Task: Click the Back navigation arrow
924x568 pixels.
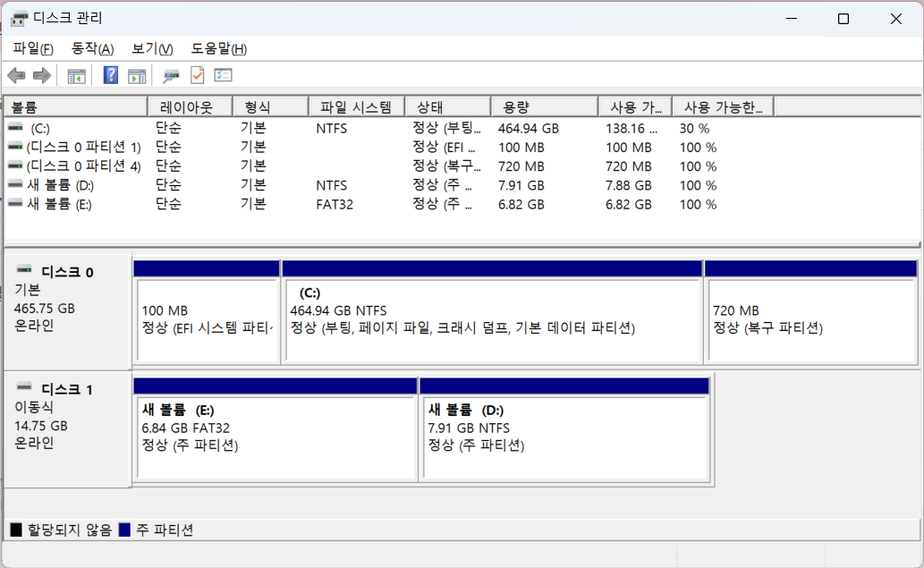Action: 15,75
